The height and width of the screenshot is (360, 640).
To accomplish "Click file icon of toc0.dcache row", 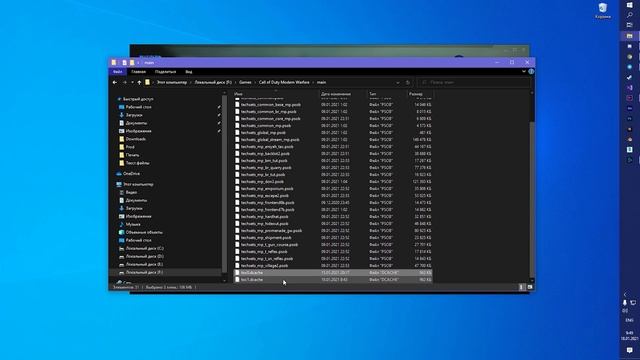I will pyautogui.click(x=237, y=273).
